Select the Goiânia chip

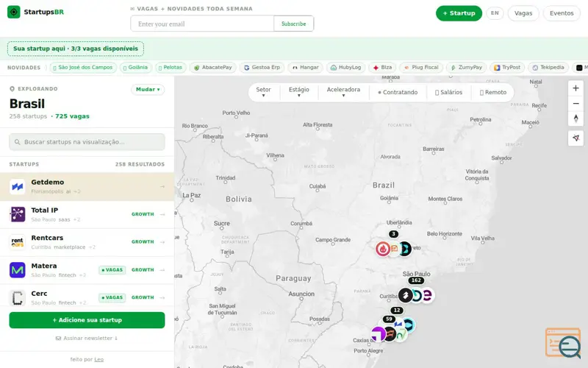click(135, 68)
